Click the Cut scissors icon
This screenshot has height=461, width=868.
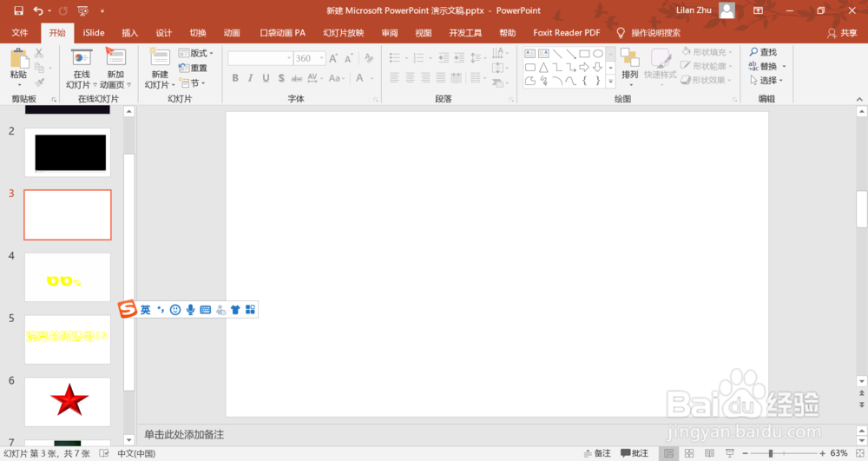tap(39, 53)
